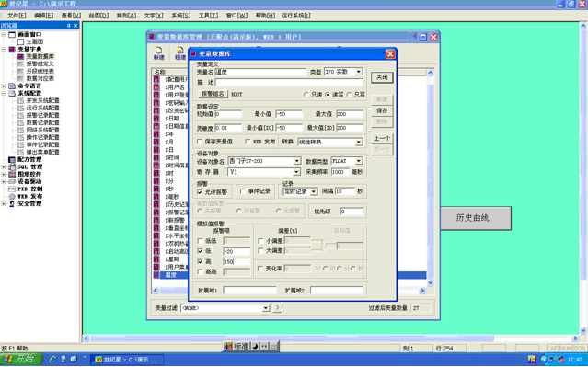The image size is (588, 367).
Task: Open the 分段线性表 tree item
Action: click(40, 71)
